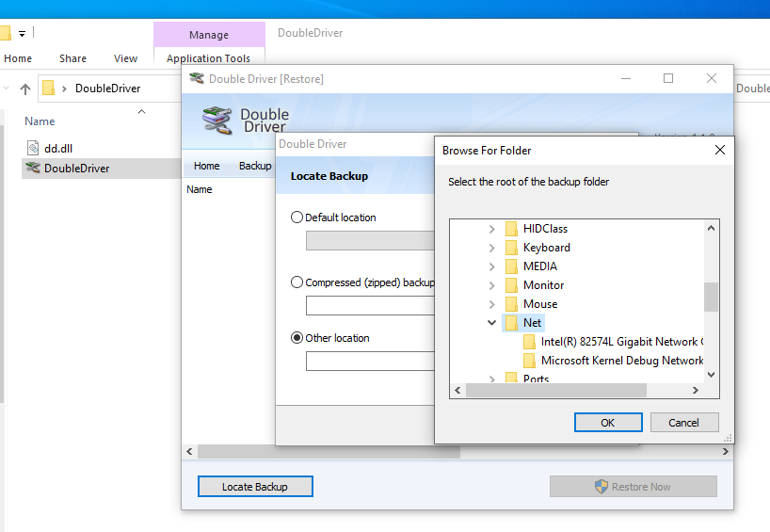Select the DoubleDriver file name in Explorer
The image size is (770, 532).
(x=76, y=169)
